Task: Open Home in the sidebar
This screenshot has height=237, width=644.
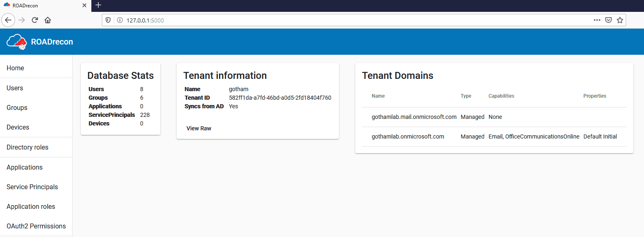Action: (36, 68)
